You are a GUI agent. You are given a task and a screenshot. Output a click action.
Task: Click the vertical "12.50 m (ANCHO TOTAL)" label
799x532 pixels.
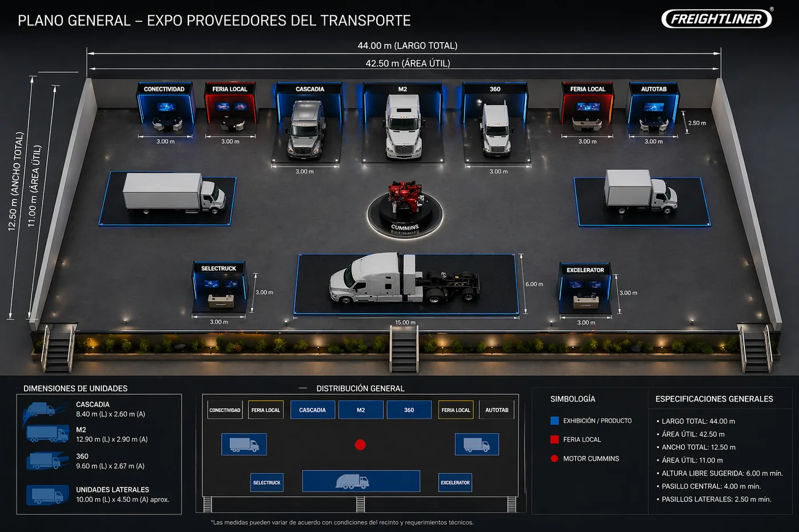(x=16, y=181)
